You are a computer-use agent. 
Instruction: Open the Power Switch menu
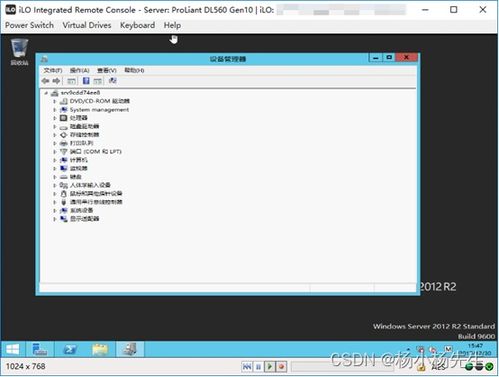pyautogui.click(x=29, y=25)
